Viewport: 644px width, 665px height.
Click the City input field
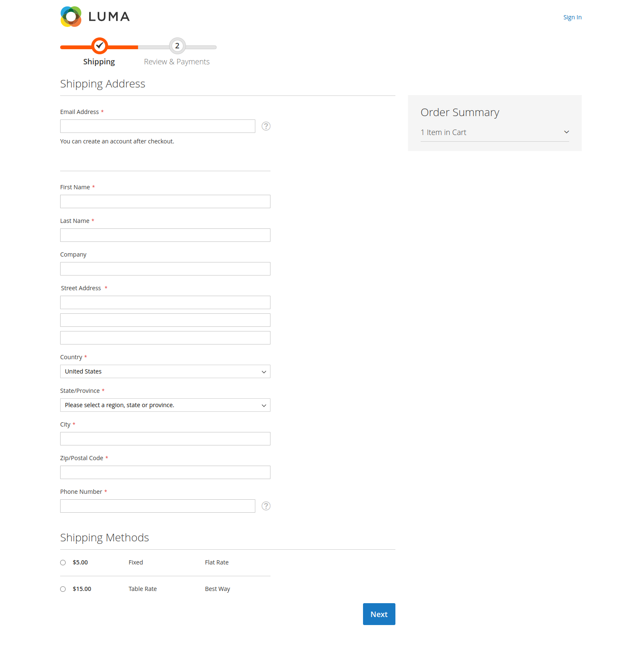[x=165, y=439]
